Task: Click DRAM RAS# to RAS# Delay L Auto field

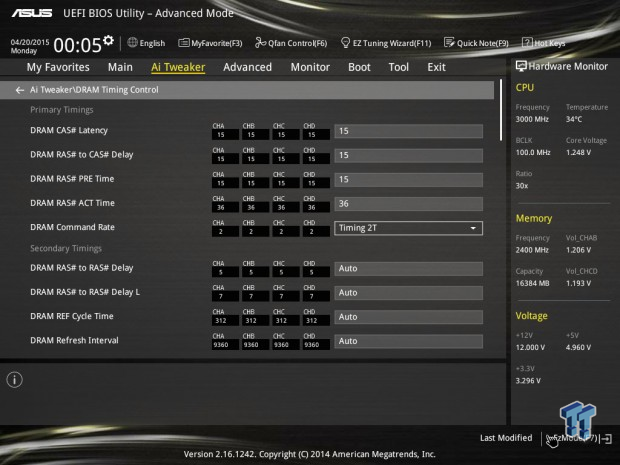Action: coord(408,293)
